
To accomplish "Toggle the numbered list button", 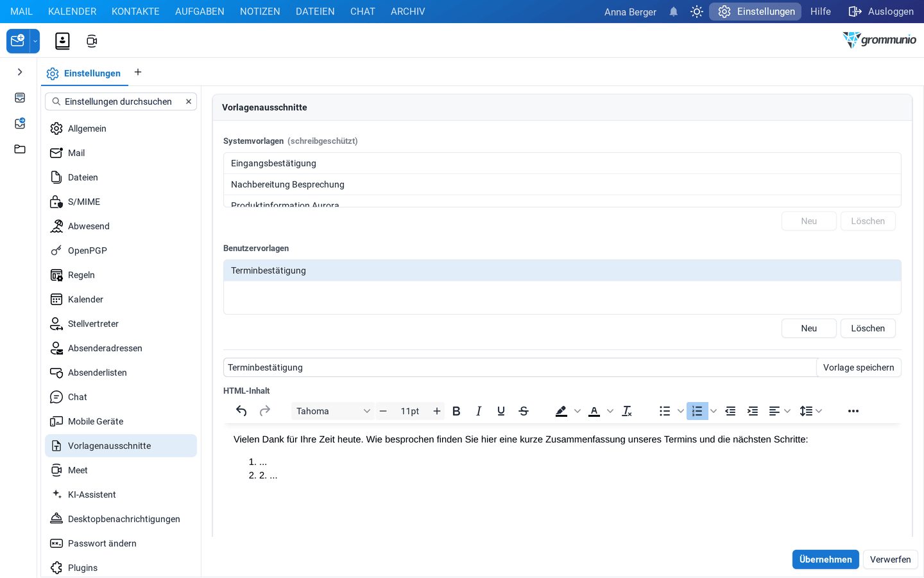I will (x=697, y=411).
